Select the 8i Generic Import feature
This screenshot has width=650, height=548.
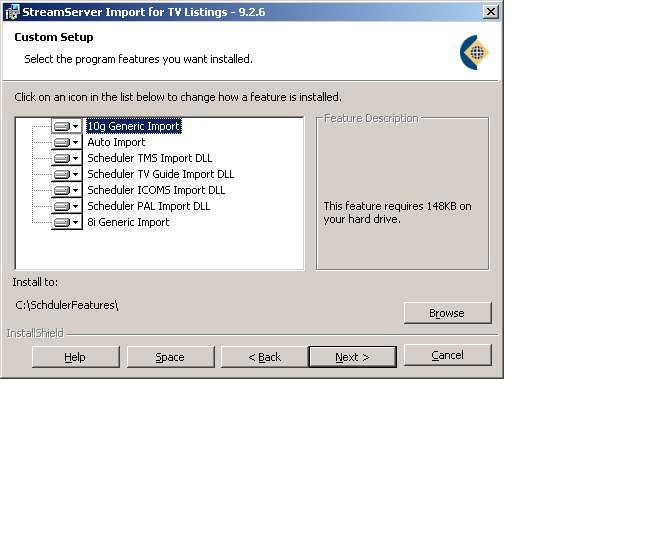[128, 222]
